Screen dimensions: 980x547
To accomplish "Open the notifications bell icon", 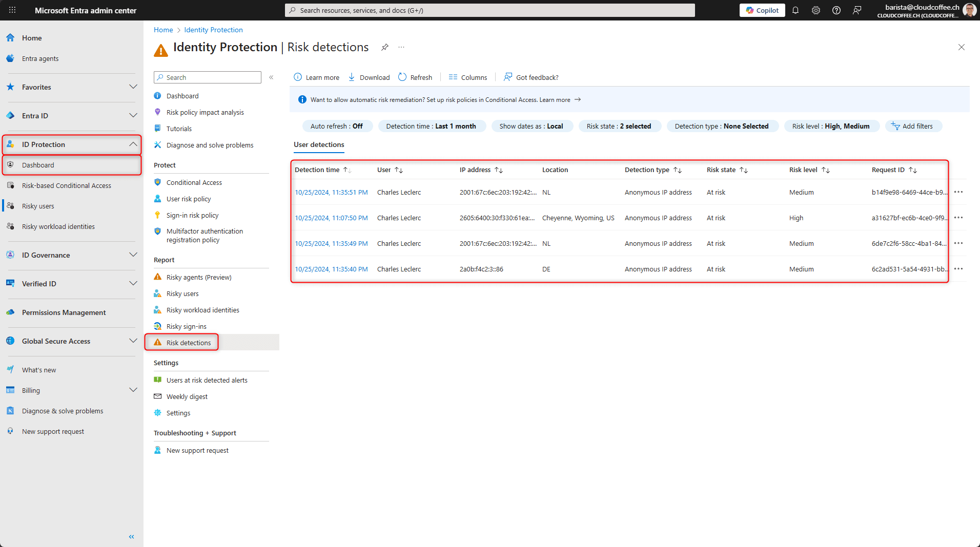I will click(x=795, y=10).
